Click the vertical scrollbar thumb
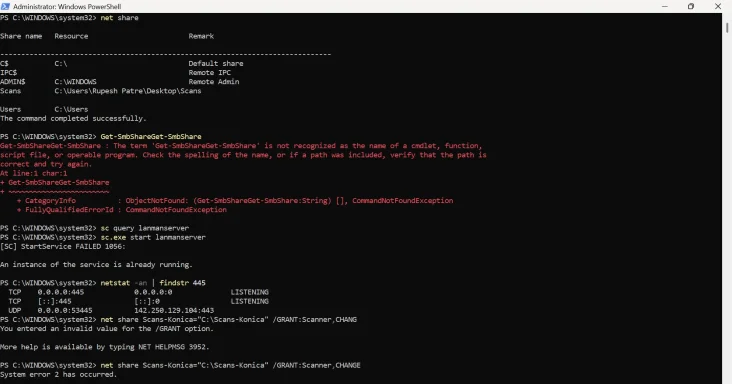 [x=727, y=27]
